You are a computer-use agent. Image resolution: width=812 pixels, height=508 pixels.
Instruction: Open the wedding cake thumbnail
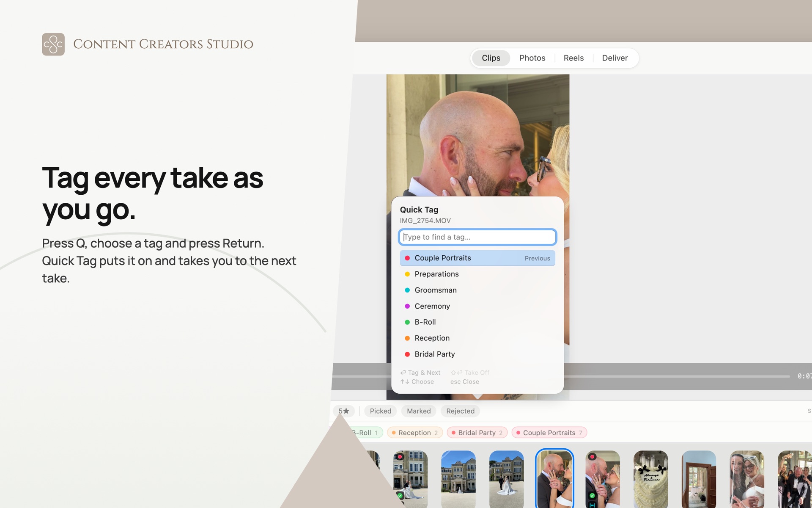pos(651,479)
